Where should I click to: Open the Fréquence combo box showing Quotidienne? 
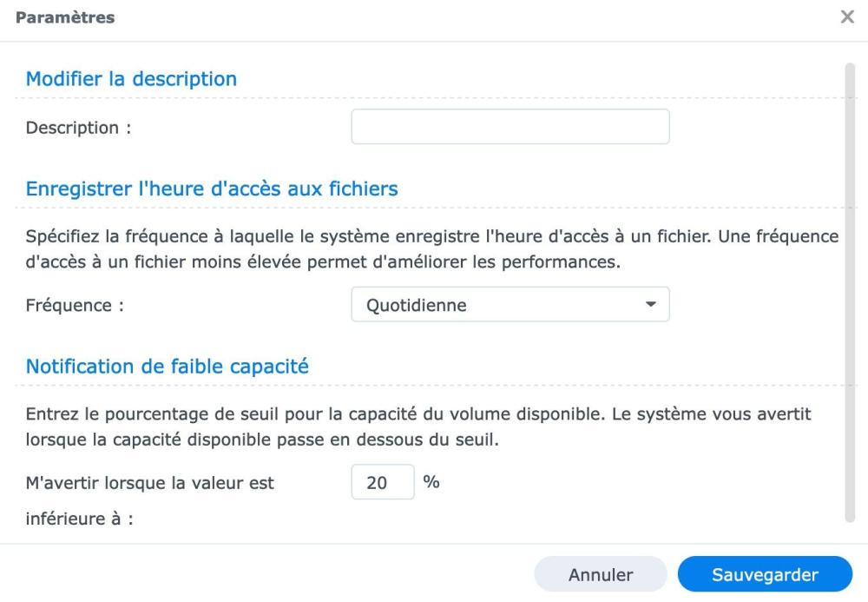coord(499,305)
